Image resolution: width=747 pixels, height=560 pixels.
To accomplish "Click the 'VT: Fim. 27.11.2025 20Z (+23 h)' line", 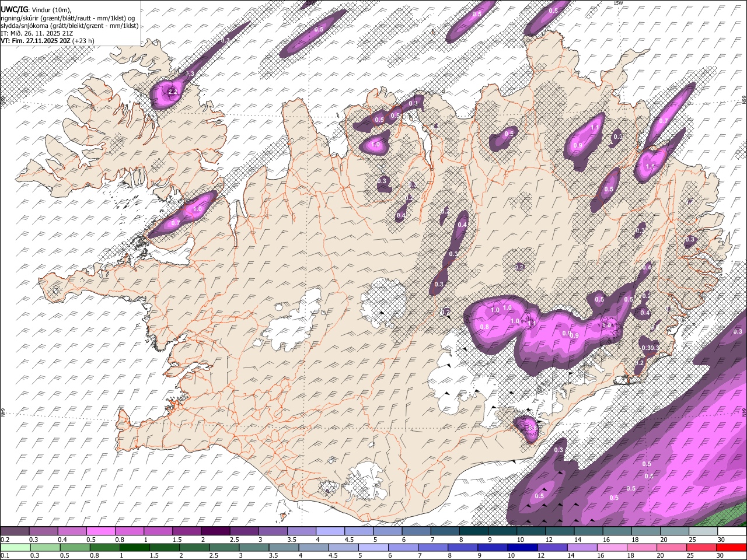I will pos(47,41).
